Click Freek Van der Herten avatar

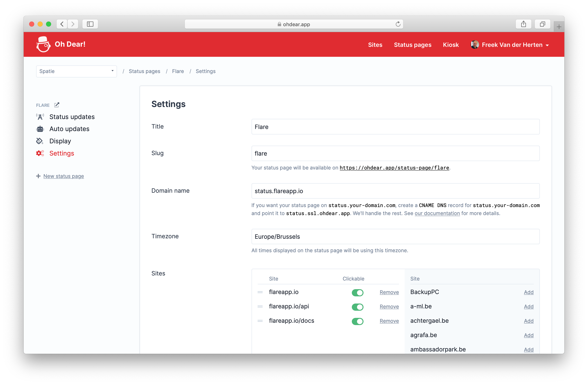pyautogui.click(x=475, y=45)
